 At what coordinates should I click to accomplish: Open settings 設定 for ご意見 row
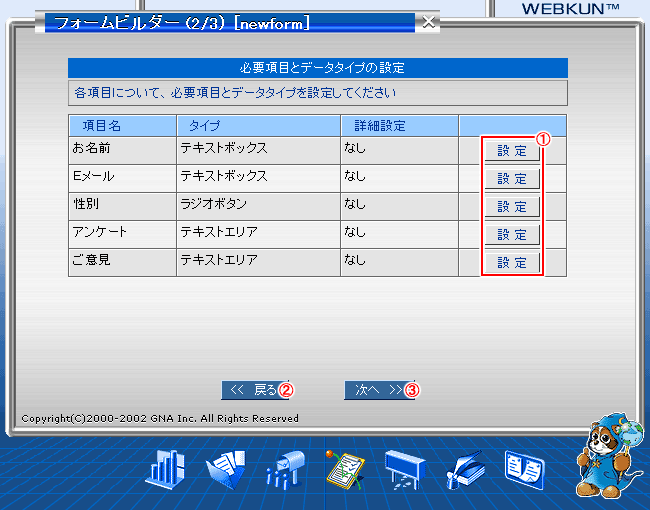(512, 263)
